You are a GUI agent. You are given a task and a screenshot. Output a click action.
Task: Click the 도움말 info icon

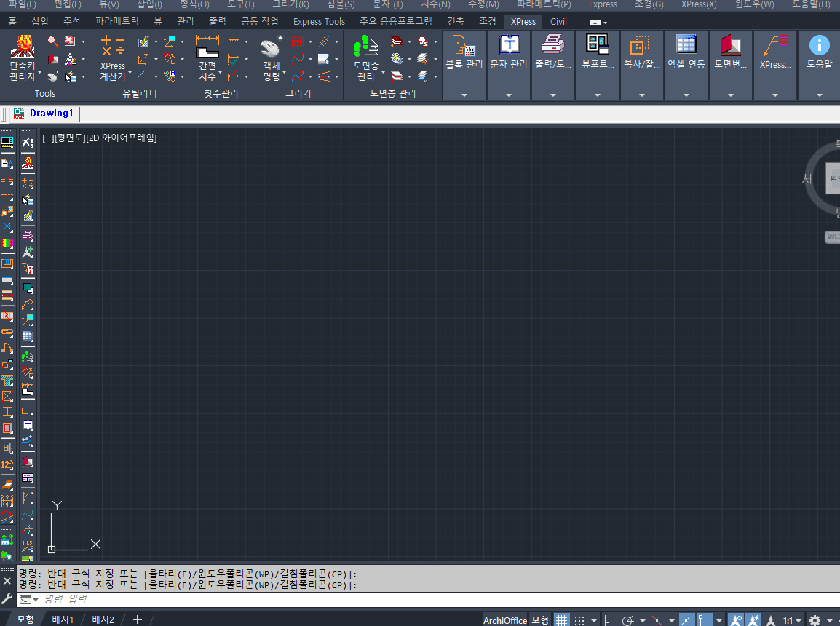pyautogui.click(x=819, y=51)
